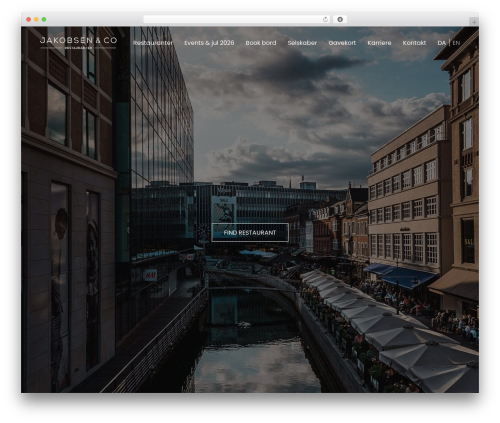500x423 pixels.
Task: Switch language to EN
Action: (x=456, y=43)
